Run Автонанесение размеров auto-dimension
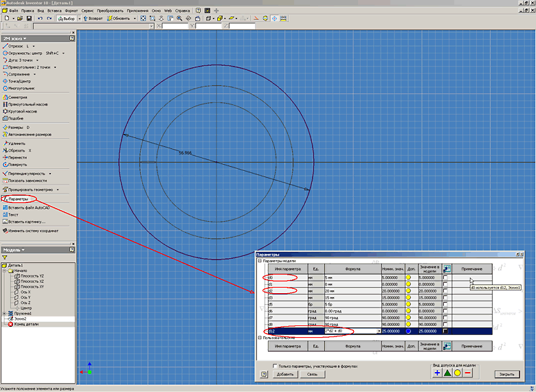This screenshot has width=536, height=392. pos(27,135)
